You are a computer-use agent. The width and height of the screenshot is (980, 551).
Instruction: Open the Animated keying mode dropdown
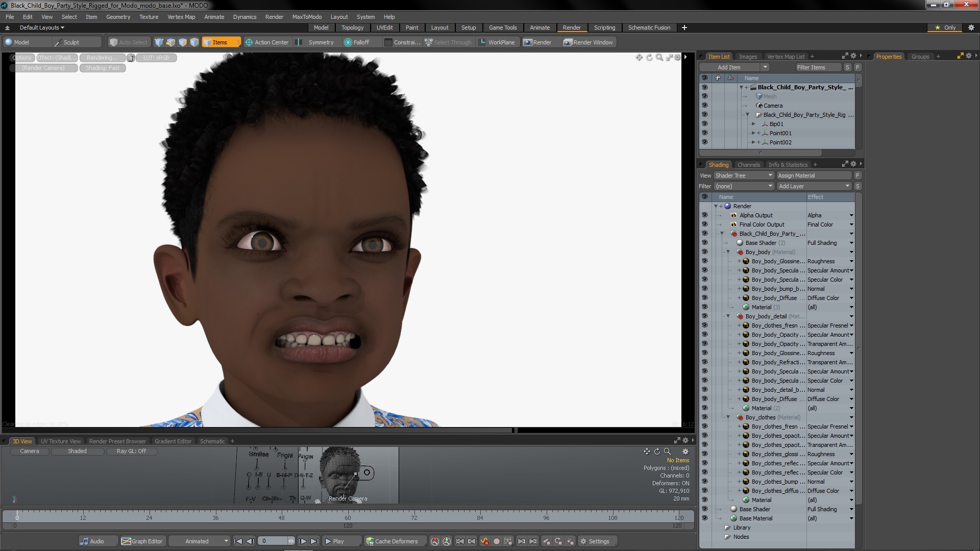click(200, 541)
